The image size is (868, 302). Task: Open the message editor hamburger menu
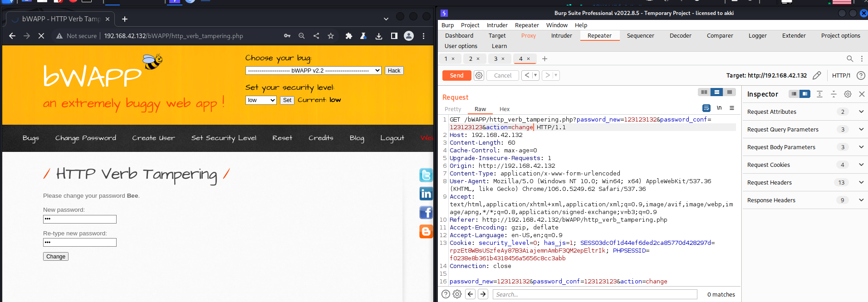click(732, 108)
